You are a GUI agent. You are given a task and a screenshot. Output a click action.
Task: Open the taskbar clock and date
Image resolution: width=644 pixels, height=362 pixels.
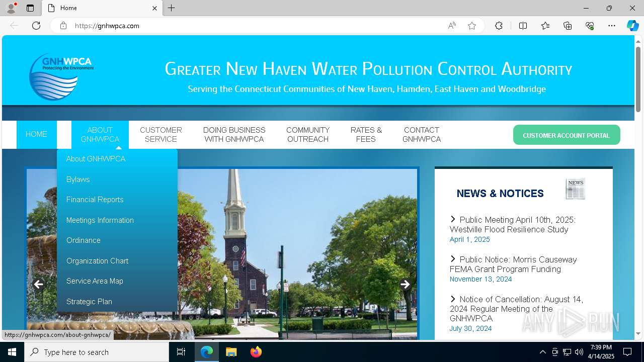(601, 352)
